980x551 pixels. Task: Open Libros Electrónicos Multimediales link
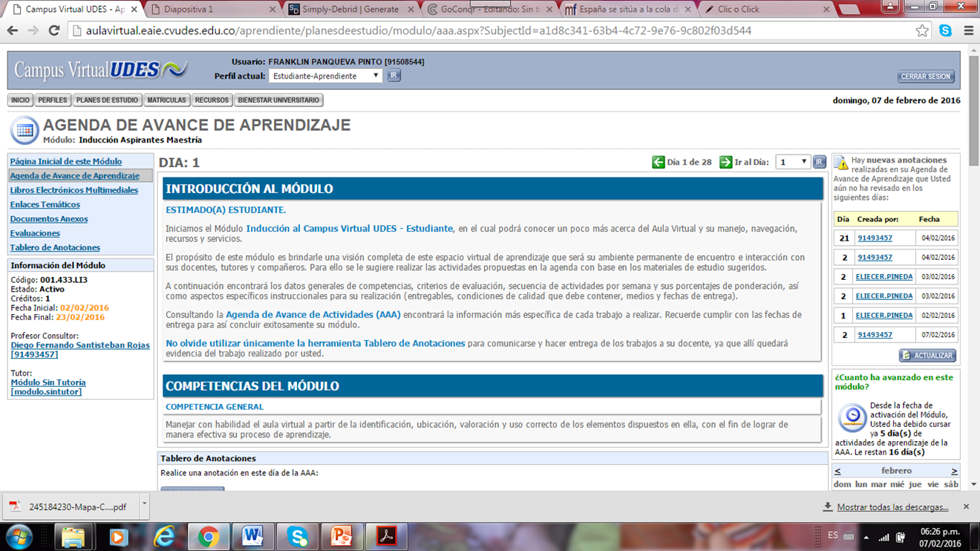(74, 190)
